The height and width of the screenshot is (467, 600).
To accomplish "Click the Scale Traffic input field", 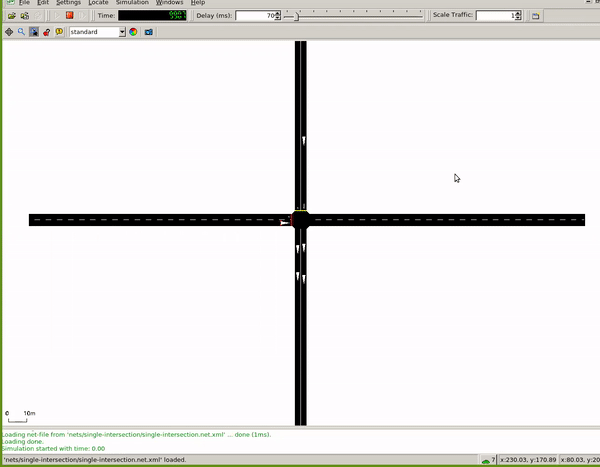I will pos(495,15).
